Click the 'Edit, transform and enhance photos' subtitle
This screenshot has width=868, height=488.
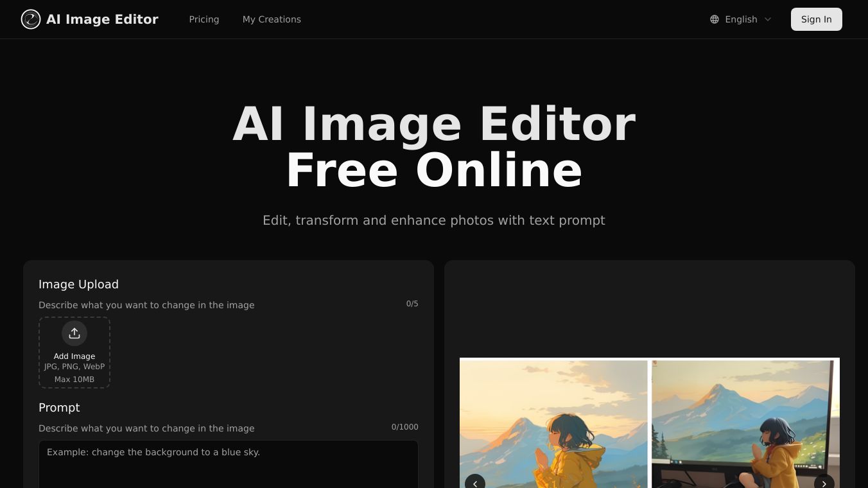(x=434, y=220)
